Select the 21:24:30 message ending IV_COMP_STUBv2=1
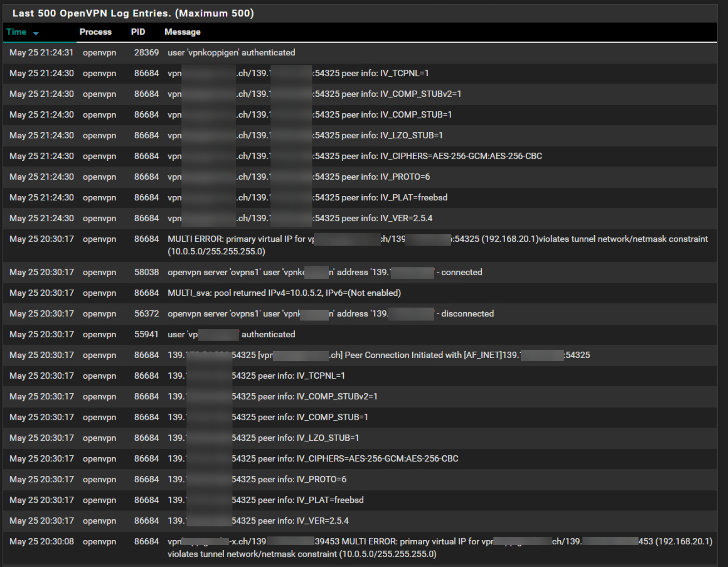The width and height of the screenshot is (728, 567). [x=314, y=94]
